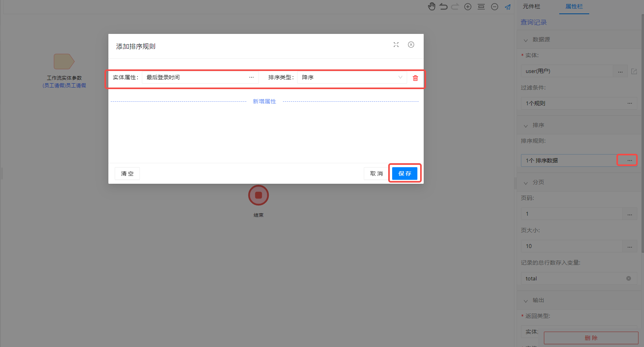The width and height of the screenshot is (644, 347).
Task: Collapse the 分页 section
Action: tap(526, 183)
